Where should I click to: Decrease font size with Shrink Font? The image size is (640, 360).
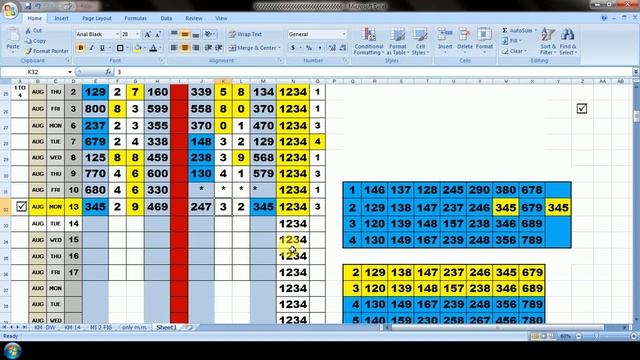158,34
